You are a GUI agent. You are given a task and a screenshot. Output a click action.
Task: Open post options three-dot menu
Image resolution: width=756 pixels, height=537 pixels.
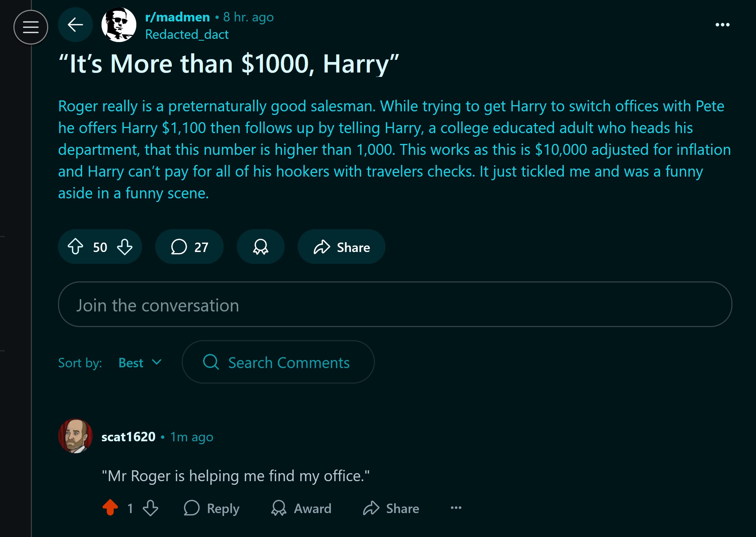pyautogui.click(x=722, y=25)
